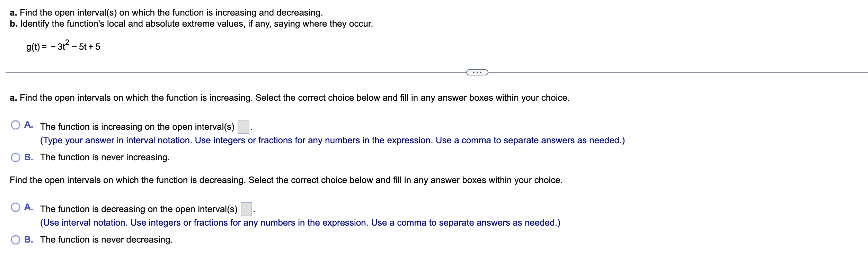The width and height of the screenshot is (868, 254).
Task: Select option B stating function is never decreasing
Action: 16,239
